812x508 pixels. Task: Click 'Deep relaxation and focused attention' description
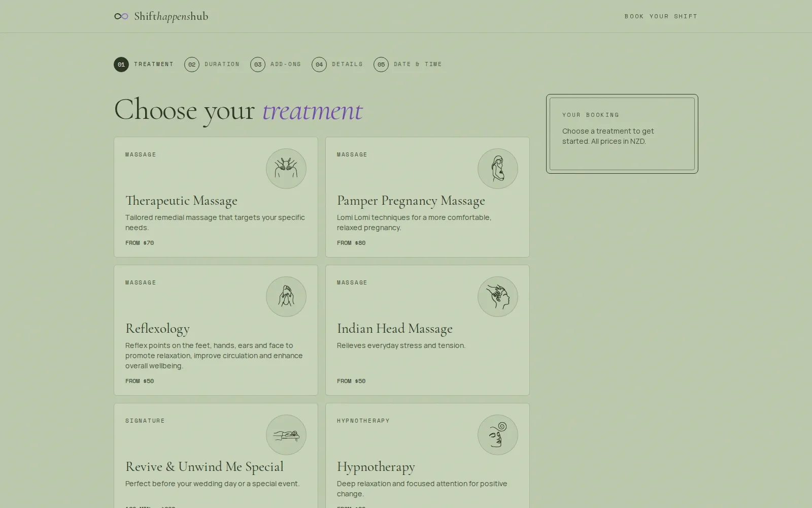422,489
